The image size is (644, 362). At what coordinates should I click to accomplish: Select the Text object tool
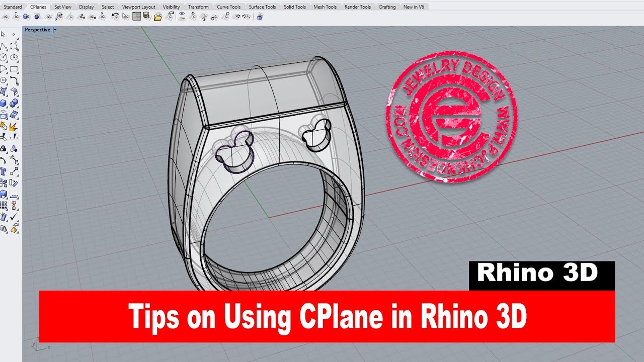point(4,171)
